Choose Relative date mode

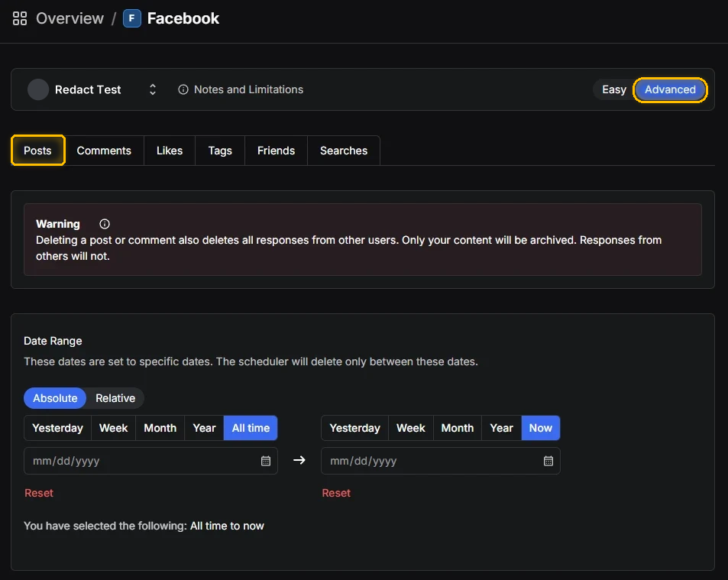click(x=115, y=398)
